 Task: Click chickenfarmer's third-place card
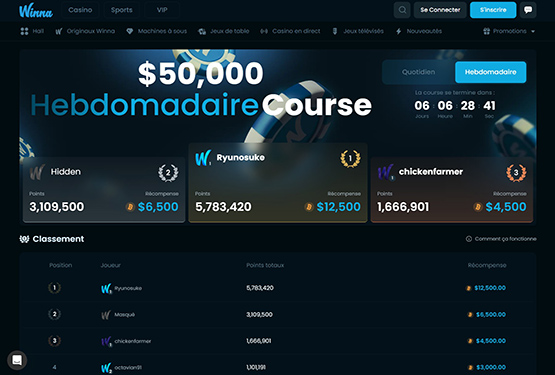coord(452,190)
